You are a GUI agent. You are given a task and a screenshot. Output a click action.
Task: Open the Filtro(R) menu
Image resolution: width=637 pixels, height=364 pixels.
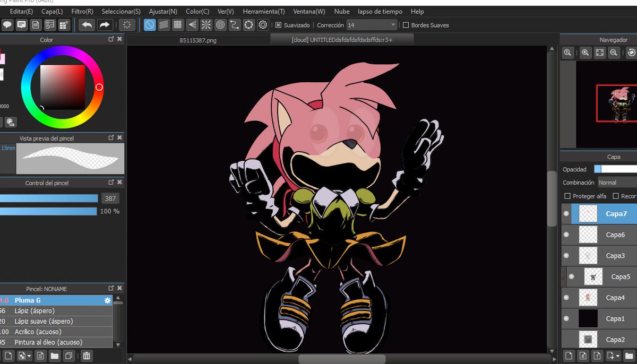(82, 11)
